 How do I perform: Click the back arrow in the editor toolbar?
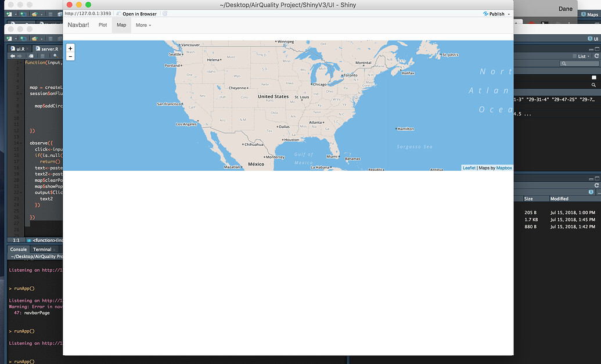12,56
